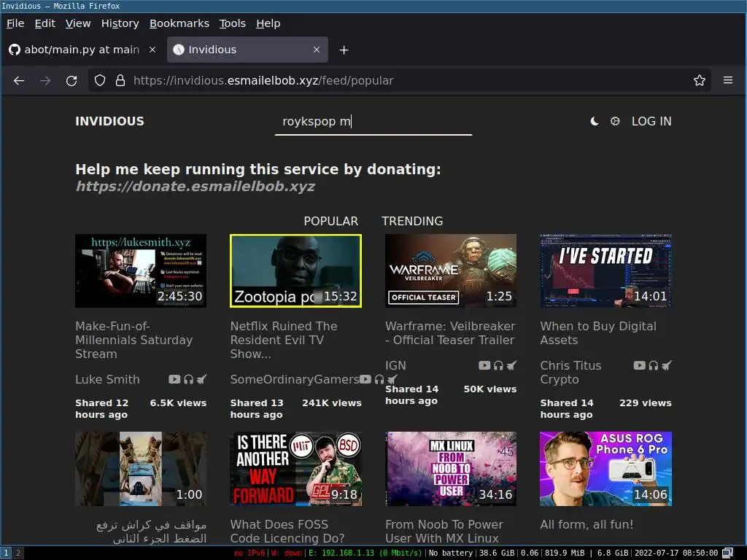Screen dimensions: 747x560
Task: Open From Noob To Power User title
Action: (444, 532)
